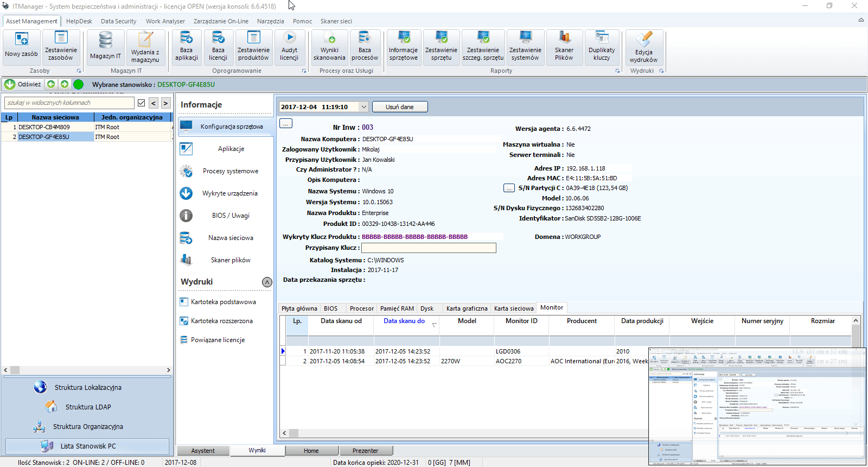Switch to the Work Analyser ribbon tab
Viewport: 868px width, 467px height.
pyautogui.click(x=165, y=21)
